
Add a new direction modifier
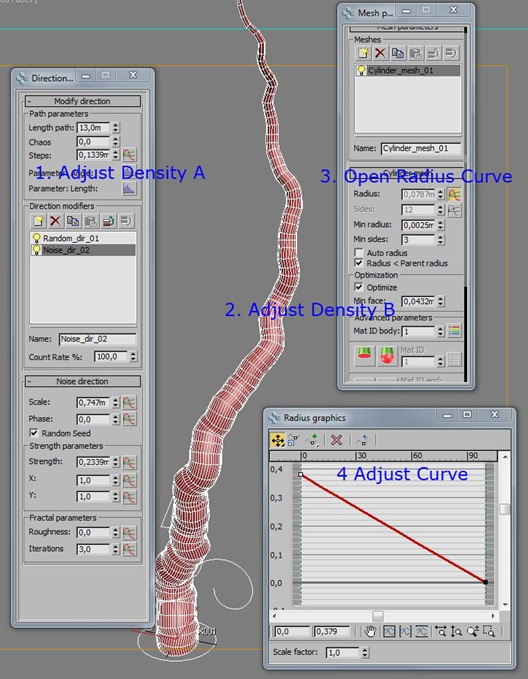pyautogui.click(x=38, y=221)
